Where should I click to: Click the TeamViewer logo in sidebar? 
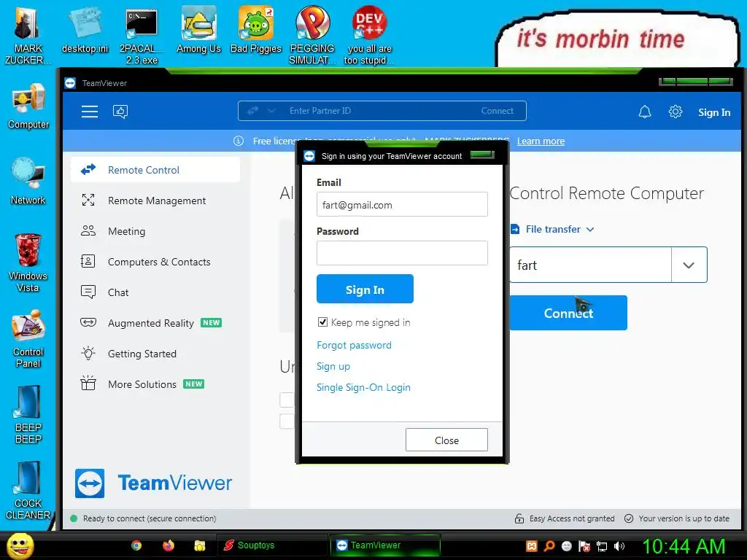(153, 483)
